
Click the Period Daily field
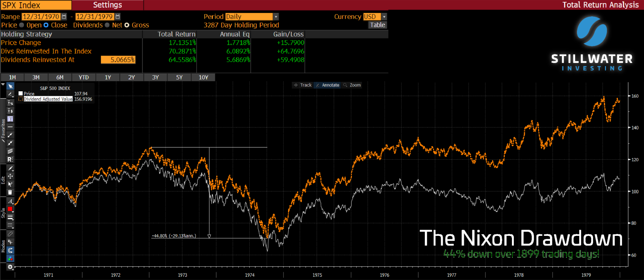tap(249, 16)
